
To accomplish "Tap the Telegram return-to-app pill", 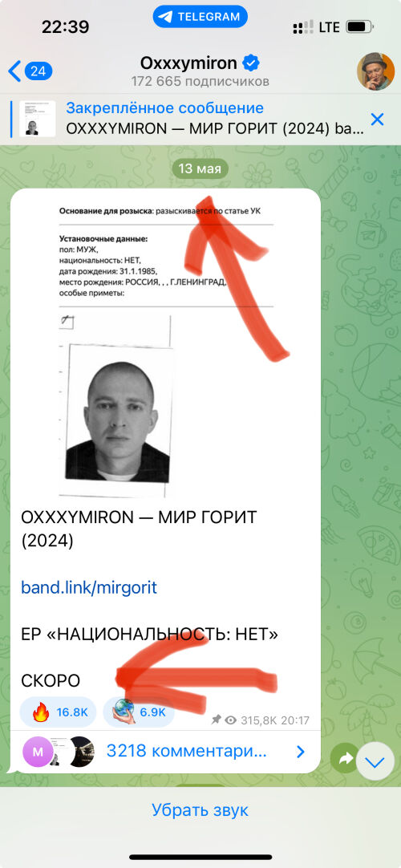I will click(200, 17).
